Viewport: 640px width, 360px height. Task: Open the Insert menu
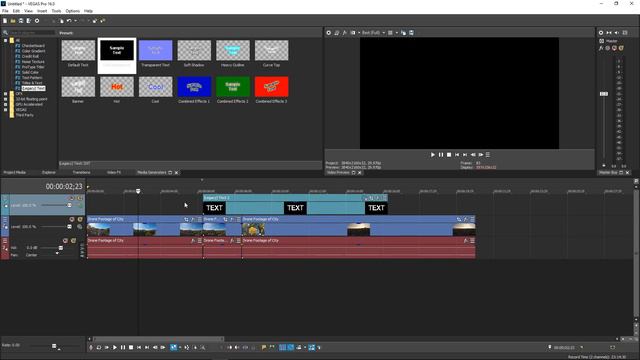pyautogui.click(x=42, y=11)
